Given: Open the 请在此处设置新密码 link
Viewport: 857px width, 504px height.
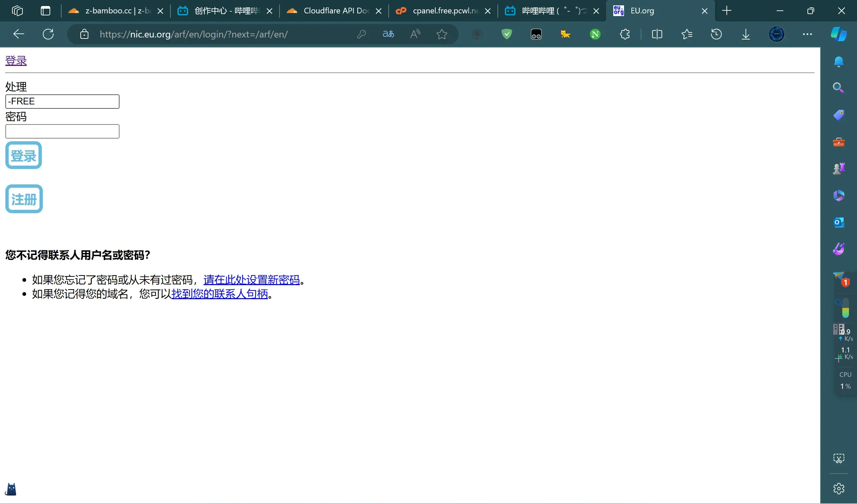Looking at the screenshot, I should [251, 280].
